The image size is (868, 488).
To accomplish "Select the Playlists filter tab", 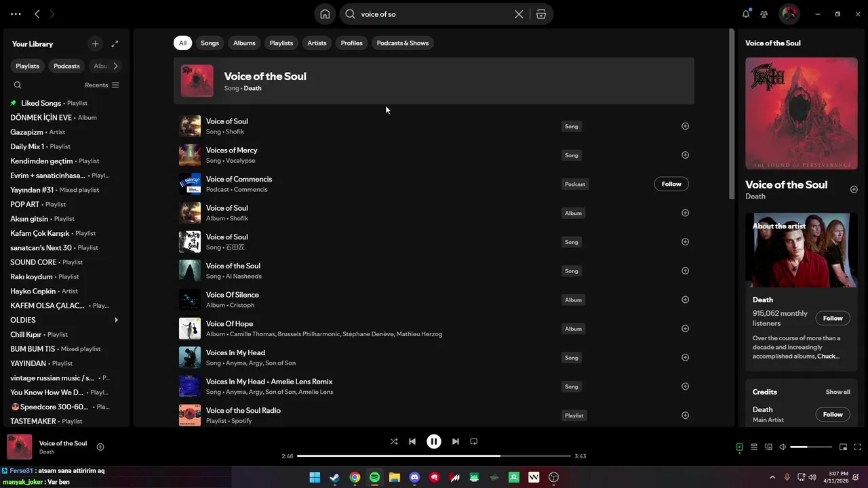I will point(281,43).
